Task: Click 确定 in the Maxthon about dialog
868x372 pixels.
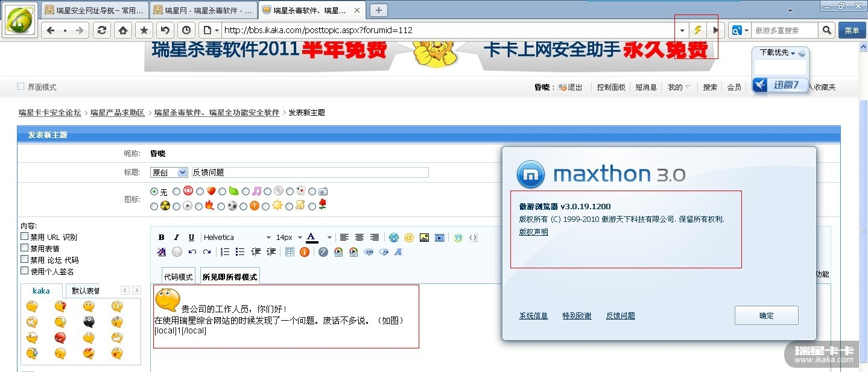Action: pyautogui.click(x=766, y=315)
